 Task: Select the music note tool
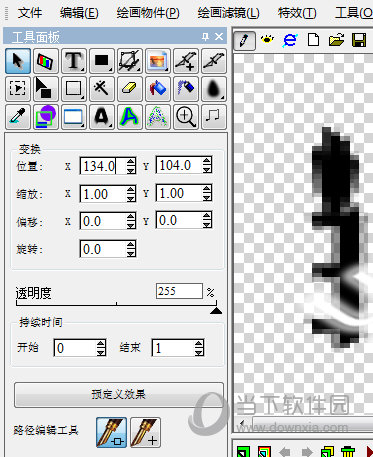pyautogui.click(x=214, y=117)
